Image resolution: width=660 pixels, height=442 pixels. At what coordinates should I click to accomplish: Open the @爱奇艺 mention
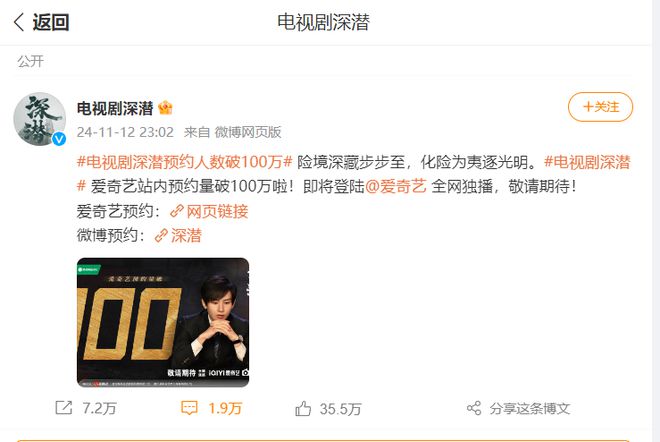click(x=396, y=186)
